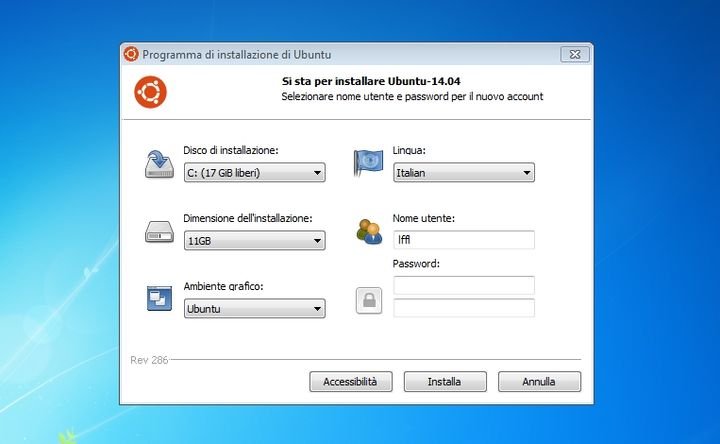This screenshot has width=720, height=444.
Task: Click the users icon beside Nome utente
Action: click(x=369, y=231)
